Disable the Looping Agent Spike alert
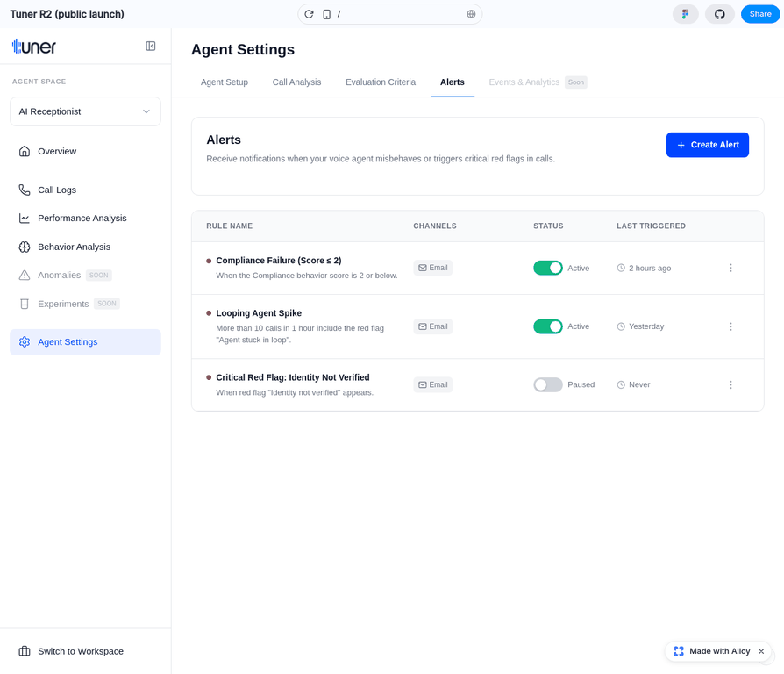This screenshot has height=674, width=784. click(548, 326)
